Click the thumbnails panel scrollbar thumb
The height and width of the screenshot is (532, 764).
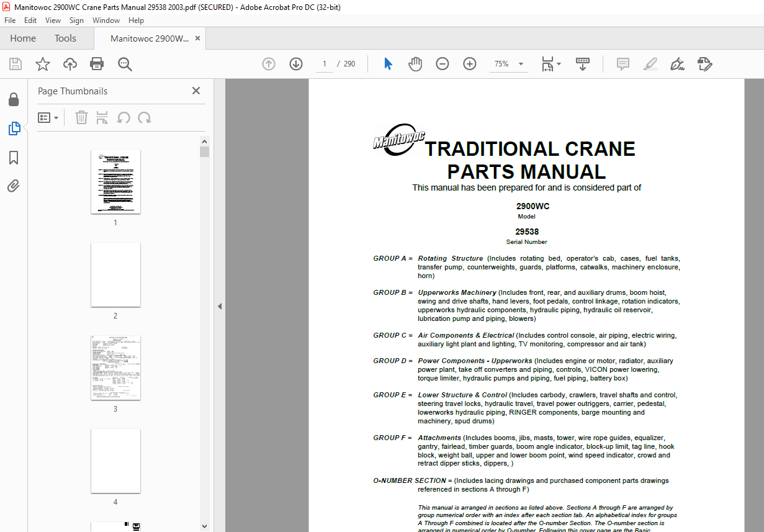pos(205,152)
